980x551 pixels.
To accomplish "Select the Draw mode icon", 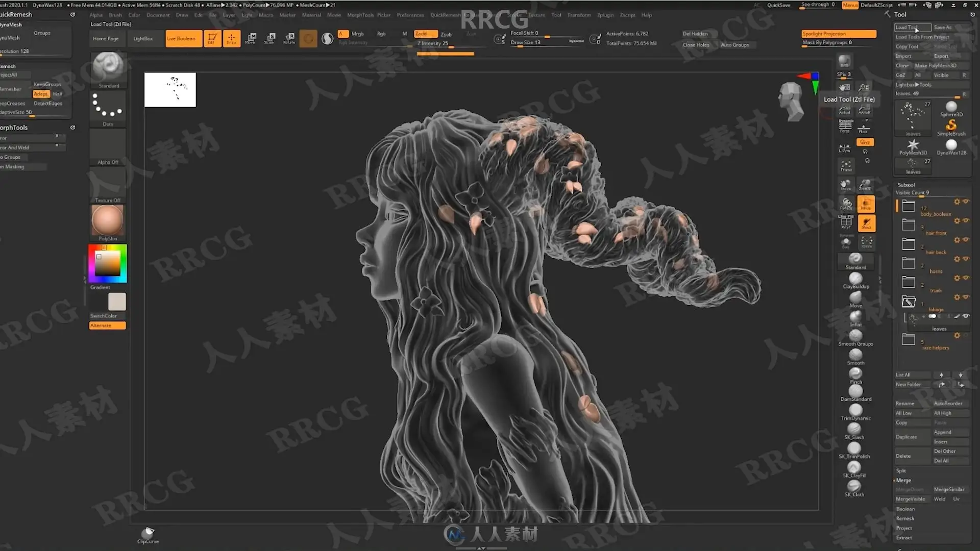I will point(232,38).
